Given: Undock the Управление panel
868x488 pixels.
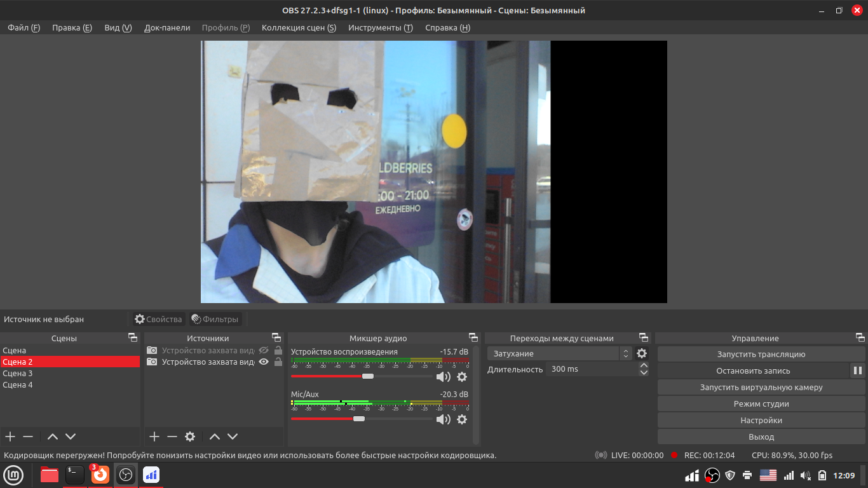Looking at the screenshot, I should (x=860, y=337).
